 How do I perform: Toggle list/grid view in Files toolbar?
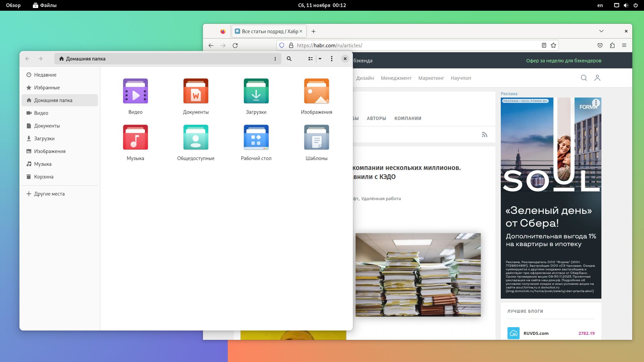311,59
